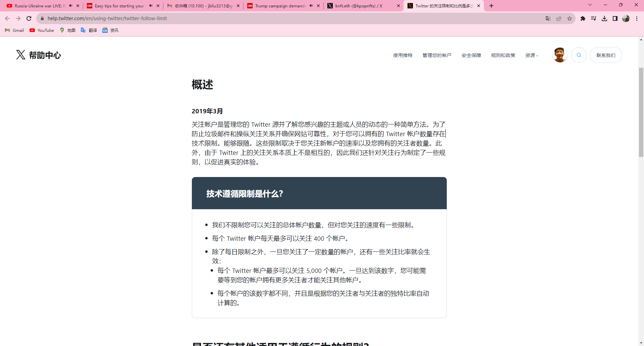Screen dimensions: 644x346
Task: Open the Gmail bookmark
Action: [14, 30]
